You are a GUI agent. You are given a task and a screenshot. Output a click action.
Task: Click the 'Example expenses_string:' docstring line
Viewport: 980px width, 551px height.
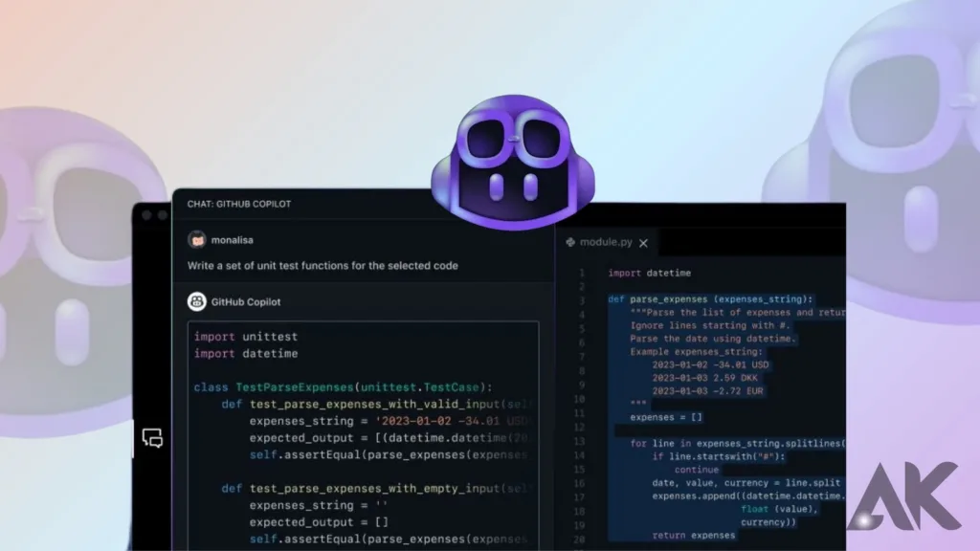(697, 352)
